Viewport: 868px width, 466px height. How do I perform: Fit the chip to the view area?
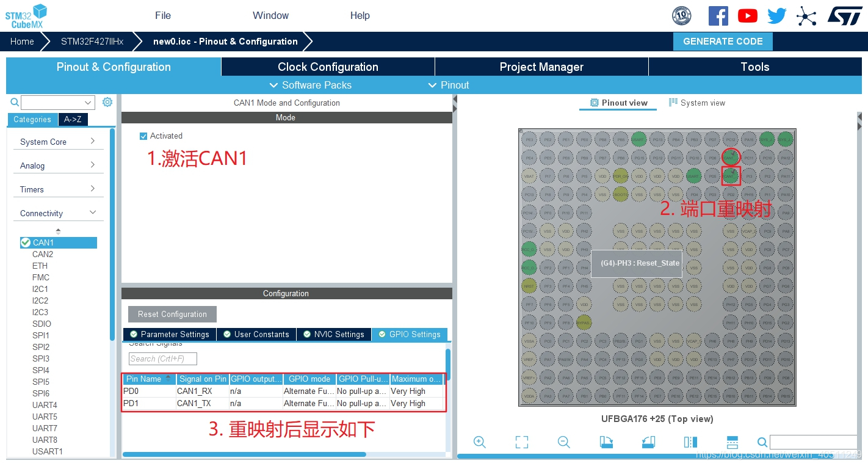[521, 442]
